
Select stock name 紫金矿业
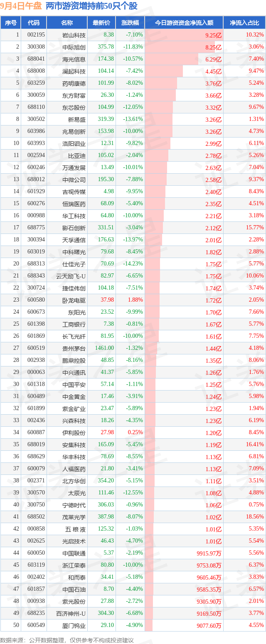pyautogui.click(x=74, y=408)
